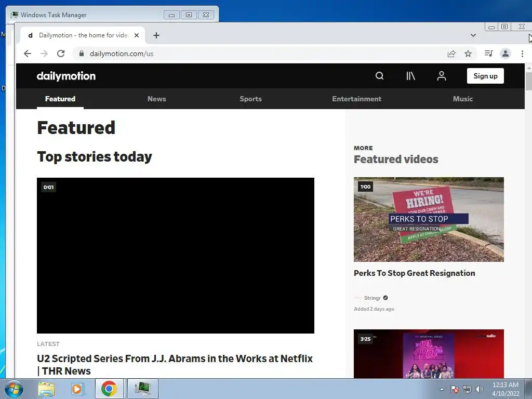Click the network tray icon
Screen dimensions: 532x399
467,389
